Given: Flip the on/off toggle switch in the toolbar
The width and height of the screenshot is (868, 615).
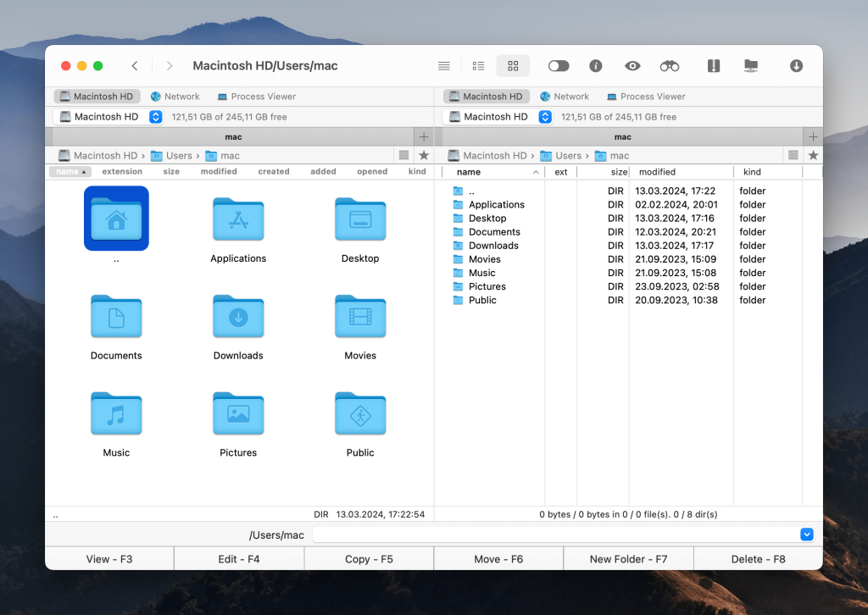Looking at the screenshot, I should click(x=557, y=65).
